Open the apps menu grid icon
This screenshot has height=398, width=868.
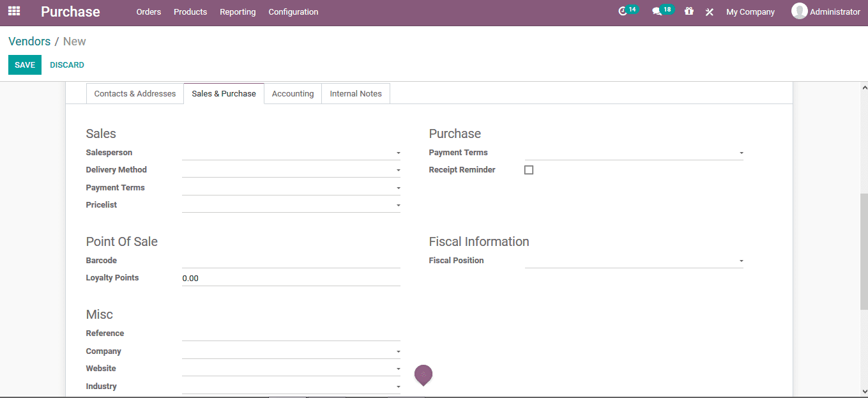(x=13, y=11)
